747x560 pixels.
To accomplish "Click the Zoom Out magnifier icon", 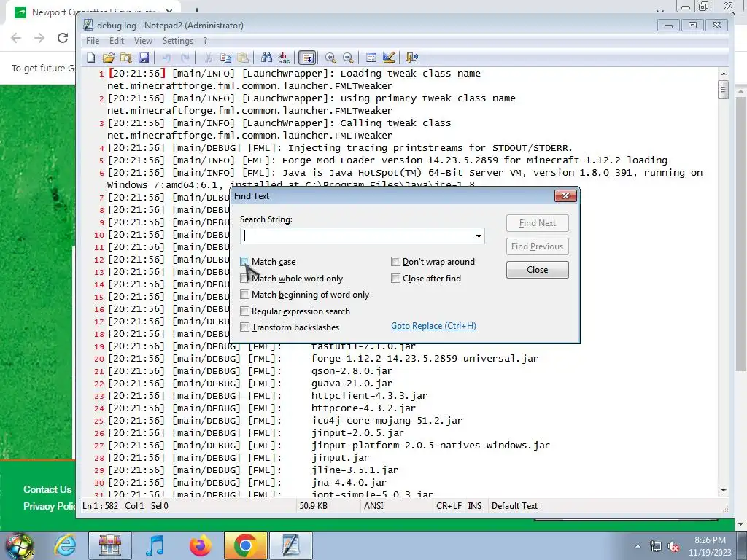I will pyautogui.click(x=348, y=58).
